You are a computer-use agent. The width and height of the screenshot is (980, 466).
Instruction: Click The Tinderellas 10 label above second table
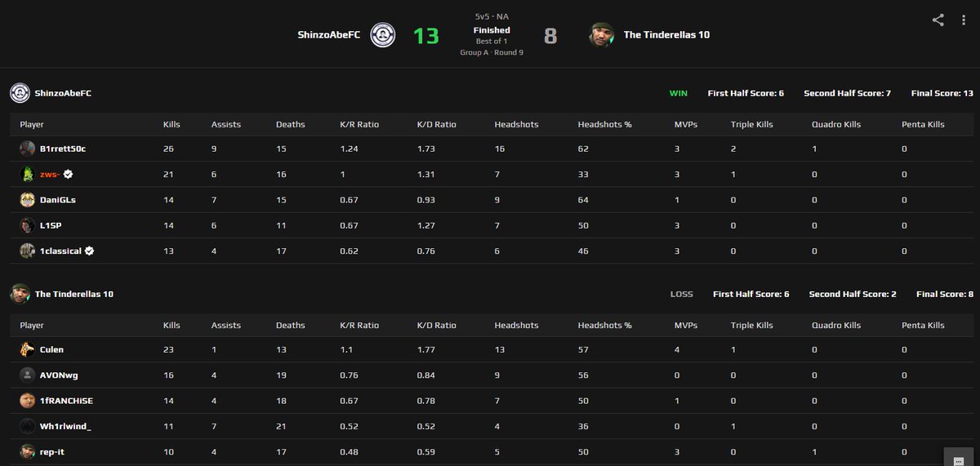74,294
